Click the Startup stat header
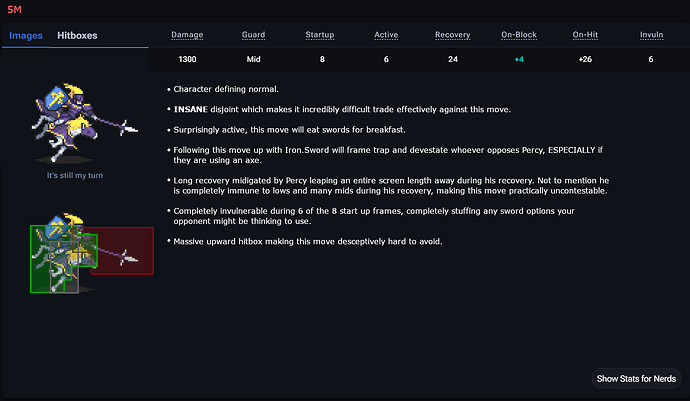This screenshot has width=690, height=401. [322, 35]
